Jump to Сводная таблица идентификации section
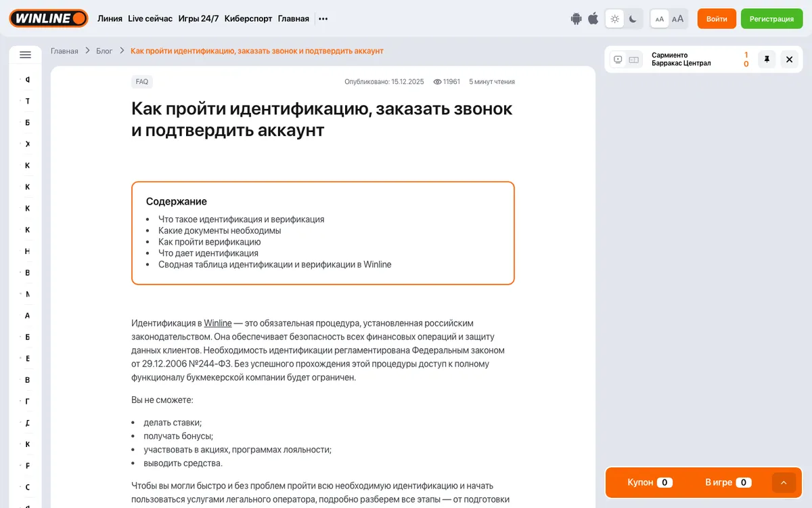Image resolution: width=812 pixels, height=508 pixels. point(275,264)
